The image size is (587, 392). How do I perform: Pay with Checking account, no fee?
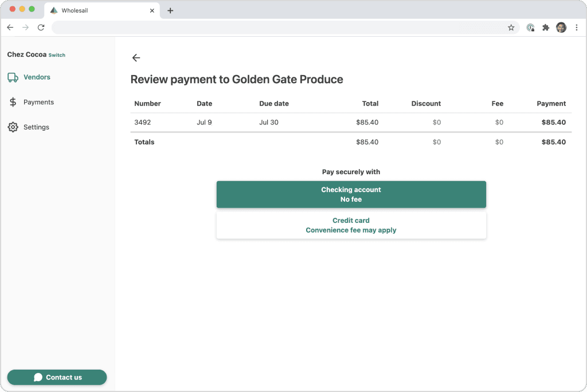(x=351, y=194)
